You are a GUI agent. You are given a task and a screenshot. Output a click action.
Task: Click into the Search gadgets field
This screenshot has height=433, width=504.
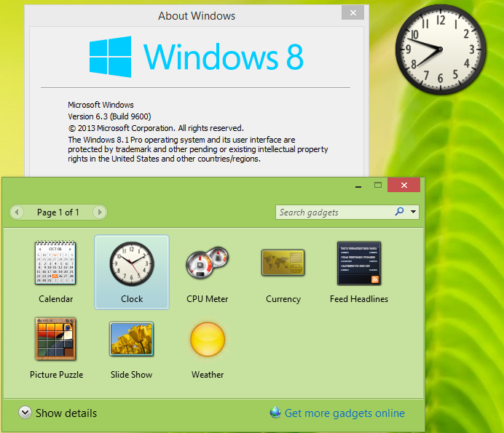click(x=334, y=212)
